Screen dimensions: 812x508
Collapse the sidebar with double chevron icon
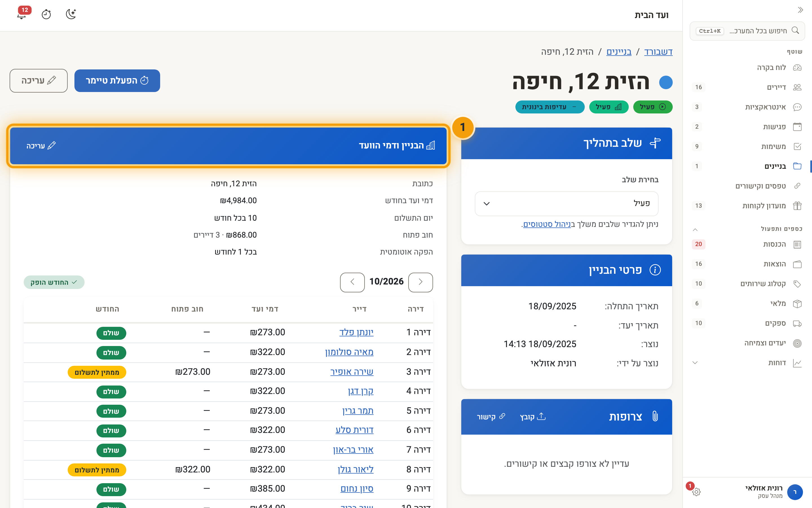coord(800,10)
